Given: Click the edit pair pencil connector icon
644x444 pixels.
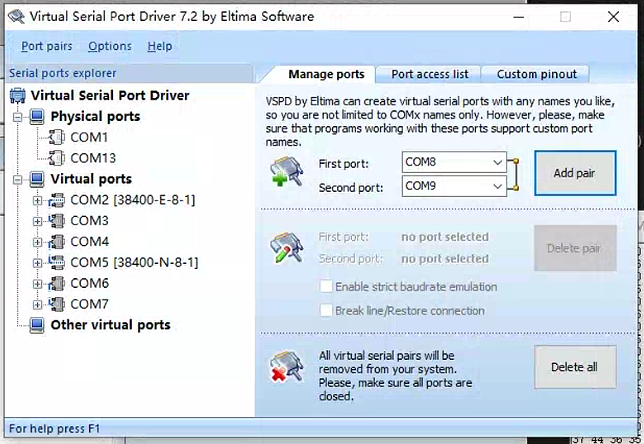Looking at the screenshot, I should tap(287, 247).
